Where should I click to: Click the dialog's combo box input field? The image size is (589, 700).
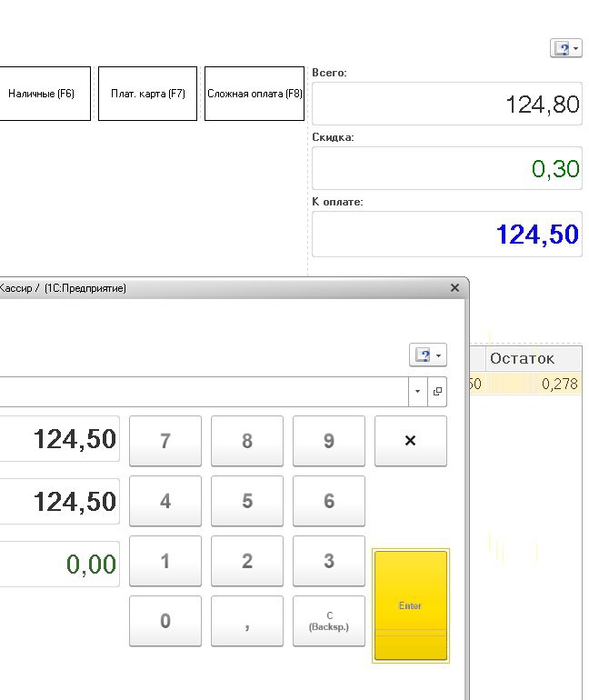point(204,392)
